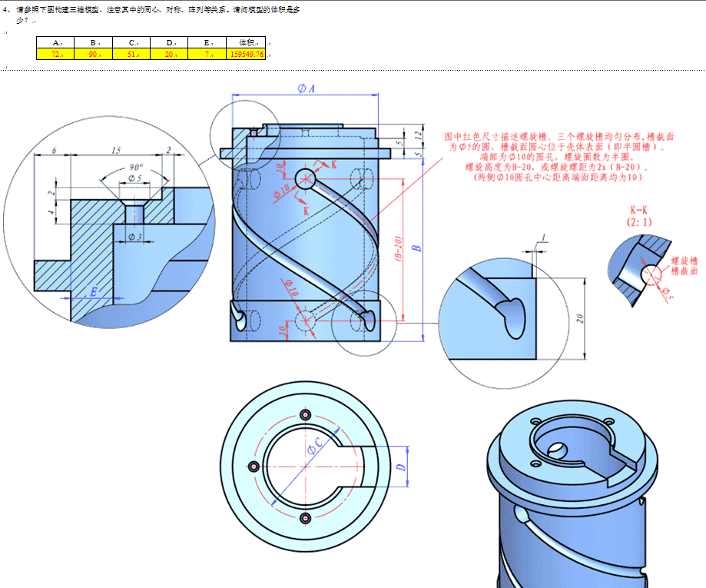The height and width of the screenshot is (588, 706).
Task: Click the ΦC label in the top view
Action: (316, 445)
